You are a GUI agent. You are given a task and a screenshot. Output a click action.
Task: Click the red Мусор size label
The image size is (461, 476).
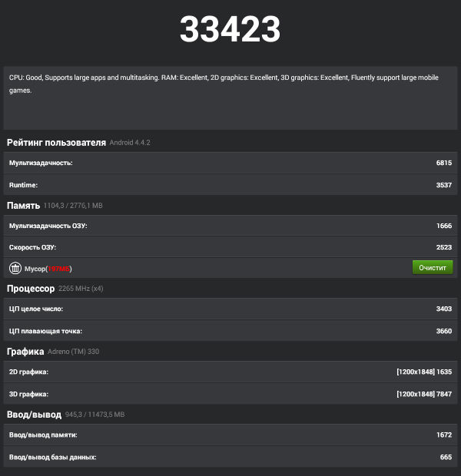(x=59, y=269)
